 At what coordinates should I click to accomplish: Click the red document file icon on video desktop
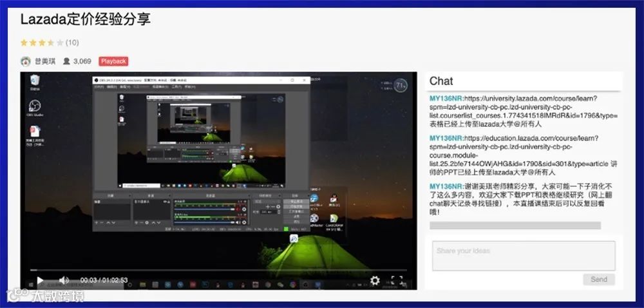(x=35, y=136)
